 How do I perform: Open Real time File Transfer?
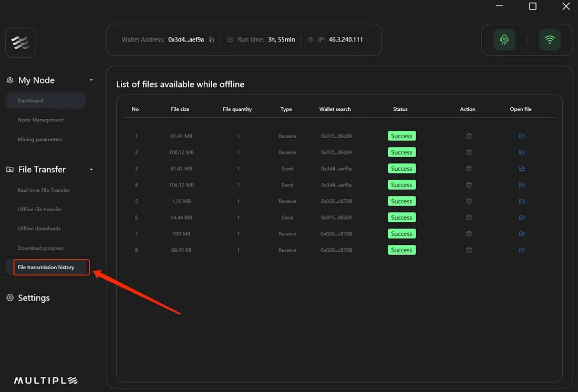pos(44,190)
